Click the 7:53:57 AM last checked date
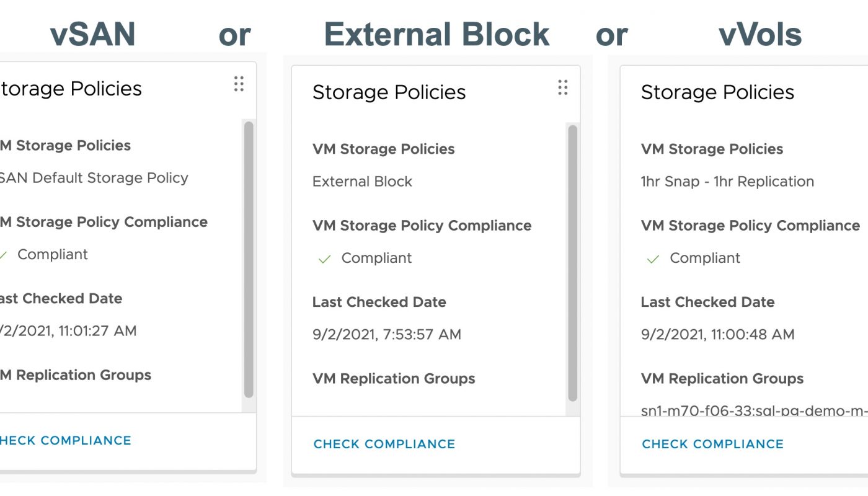The height and width of the screenshot is (496, 868). click(387, 335)
